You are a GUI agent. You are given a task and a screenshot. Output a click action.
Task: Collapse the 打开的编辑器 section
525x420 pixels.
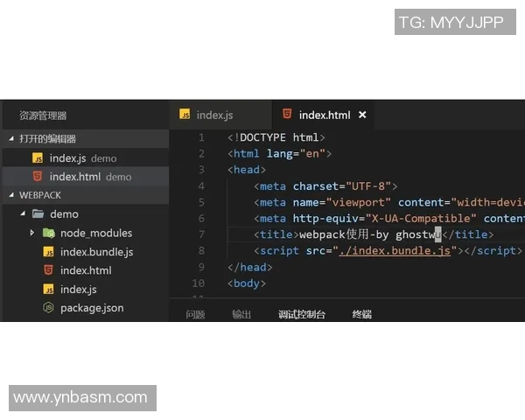point(11,139)
